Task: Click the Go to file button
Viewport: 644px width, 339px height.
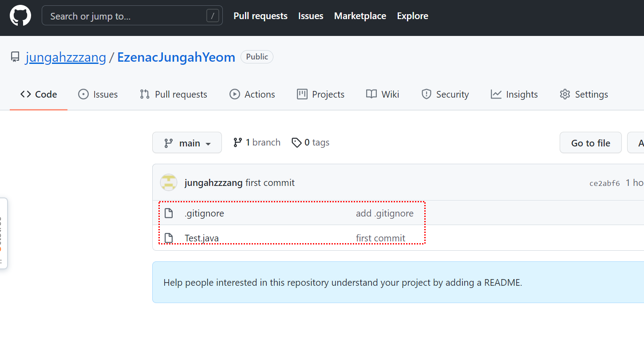Action: [591, 143]
